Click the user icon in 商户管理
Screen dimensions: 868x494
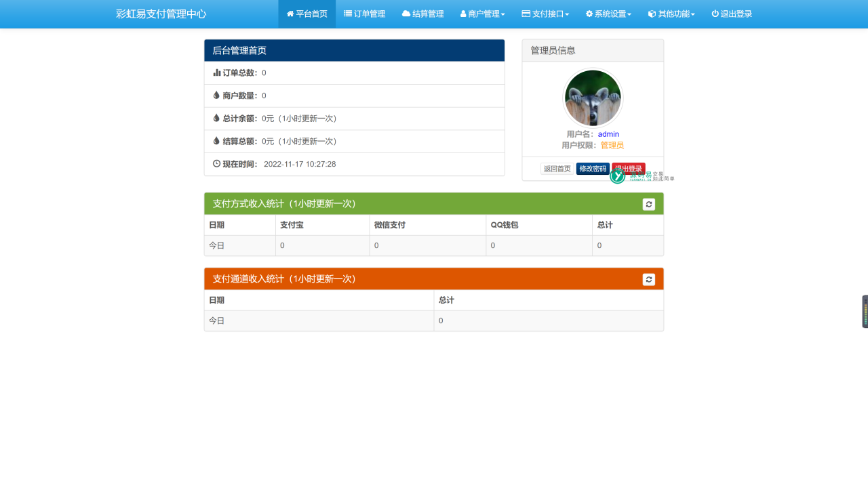click(x=463, y=14)
